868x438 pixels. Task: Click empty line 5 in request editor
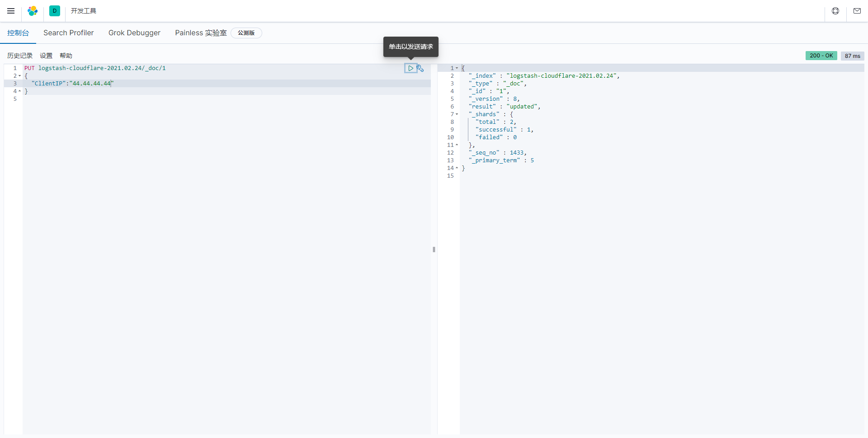[x=227, y=99]
